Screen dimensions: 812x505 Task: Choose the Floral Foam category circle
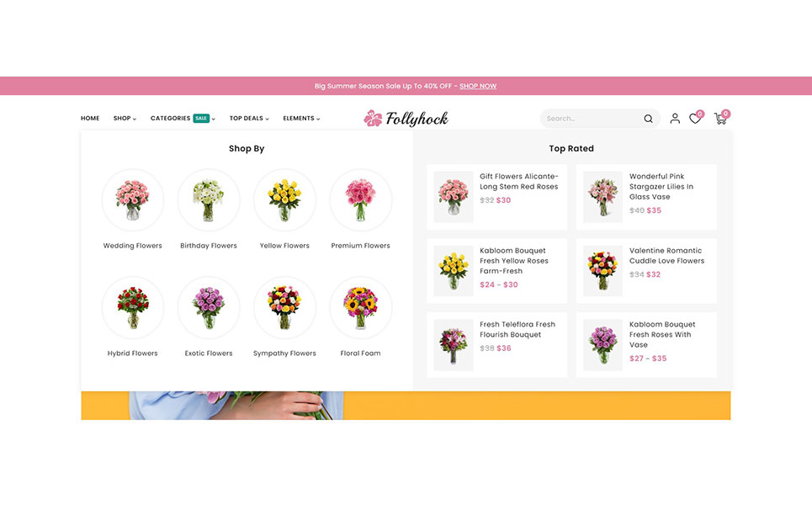tap(360, 308)
